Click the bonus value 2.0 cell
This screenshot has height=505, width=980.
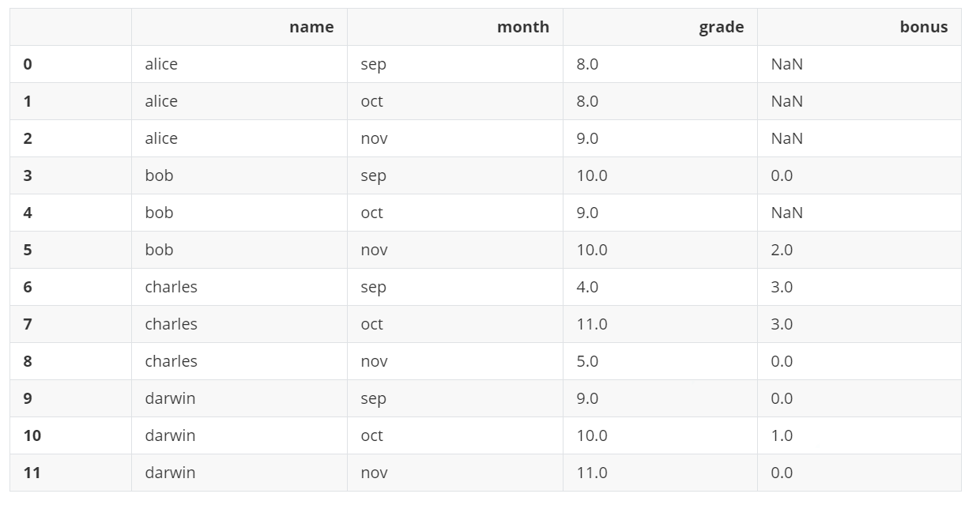pyautogui.click(x=782, y=250)
